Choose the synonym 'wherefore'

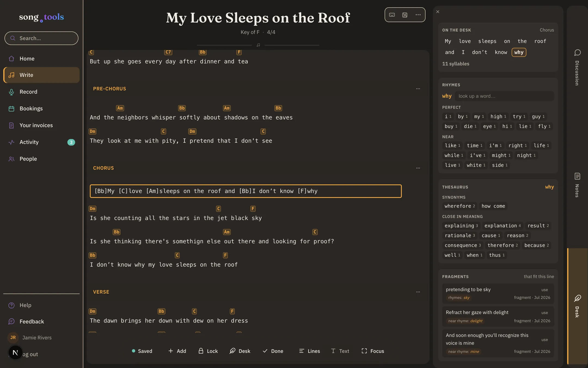(460, 206)
